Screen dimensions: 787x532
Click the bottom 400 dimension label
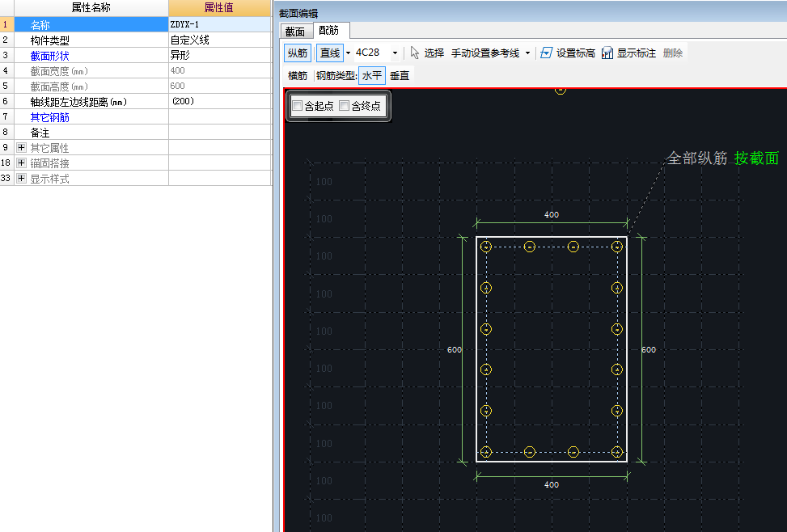coord(552,485)
